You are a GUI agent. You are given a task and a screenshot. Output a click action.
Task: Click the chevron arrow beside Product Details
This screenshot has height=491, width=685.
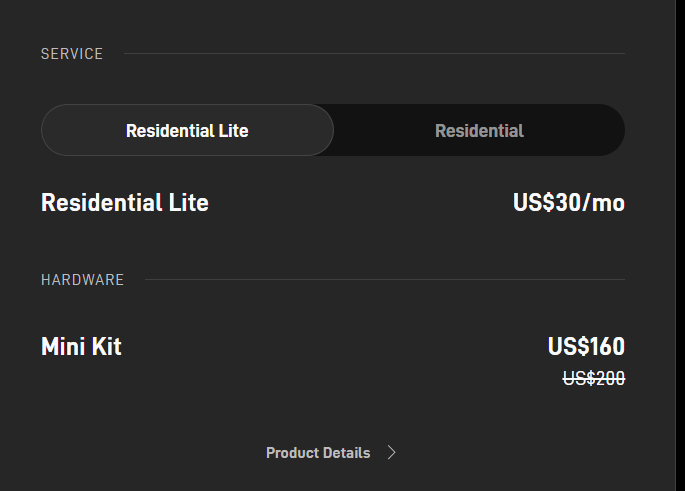pyautogui.click(x=392, y=453)
